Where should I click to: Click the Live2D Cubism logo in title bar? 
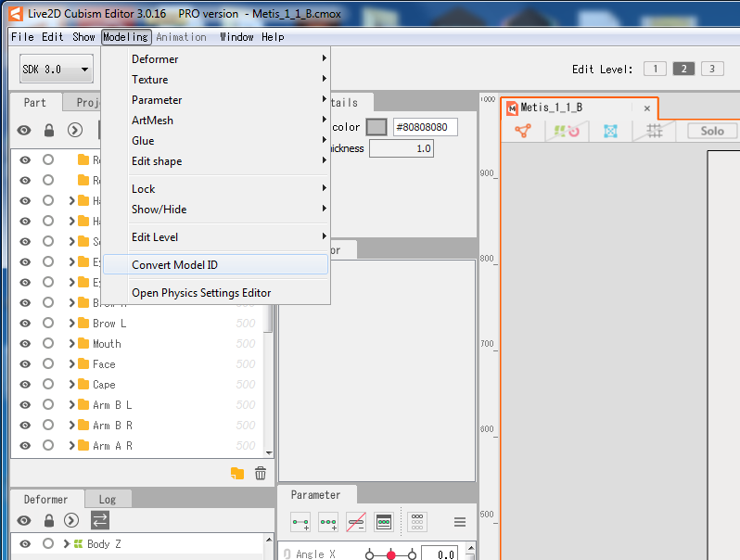coord(16,14)
